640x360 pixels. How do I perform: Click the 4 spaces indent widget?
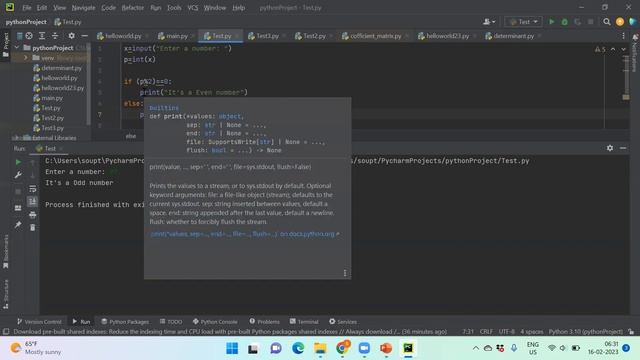tap(531, 331)
